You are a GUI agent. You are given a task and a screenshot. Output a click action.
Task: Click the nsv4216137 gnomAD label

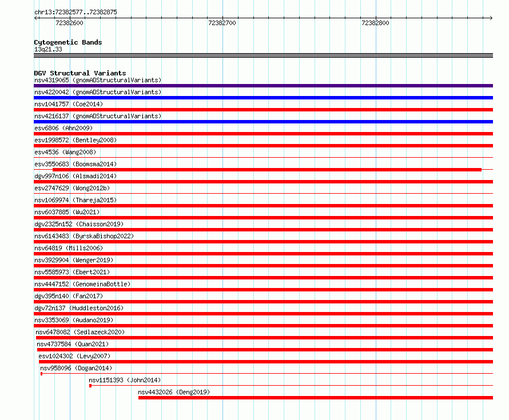tap(98, 116)
